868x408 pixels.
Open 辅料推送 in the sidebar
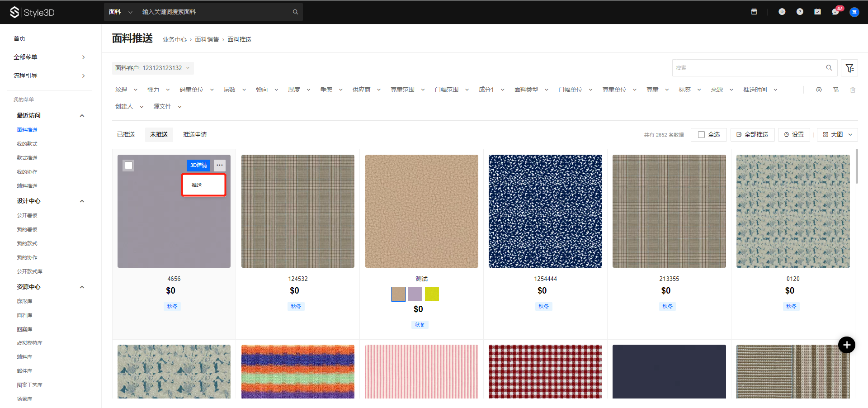pyautogui.click(x=27, y=186)
